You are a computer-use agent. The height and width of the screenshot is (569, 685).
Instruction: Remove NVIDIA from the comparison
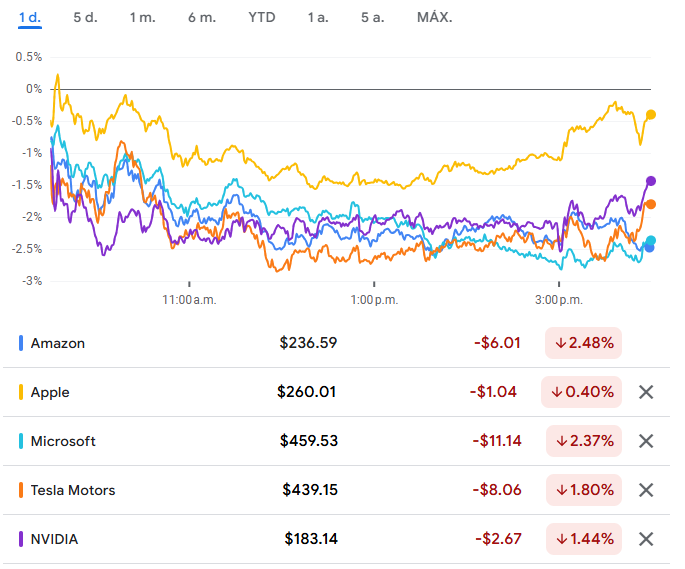point(646,539)
